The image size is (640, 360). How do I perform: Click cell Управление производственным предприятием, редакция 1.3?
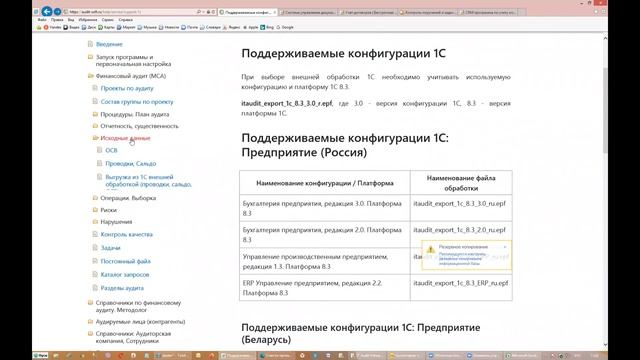325,261
